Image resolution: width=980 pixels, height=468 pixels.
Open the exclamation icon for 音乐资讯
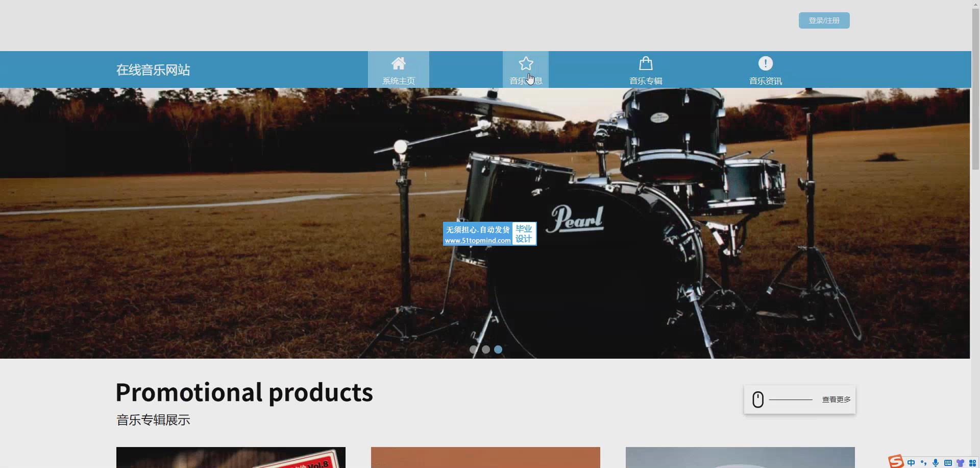[766, 63]
